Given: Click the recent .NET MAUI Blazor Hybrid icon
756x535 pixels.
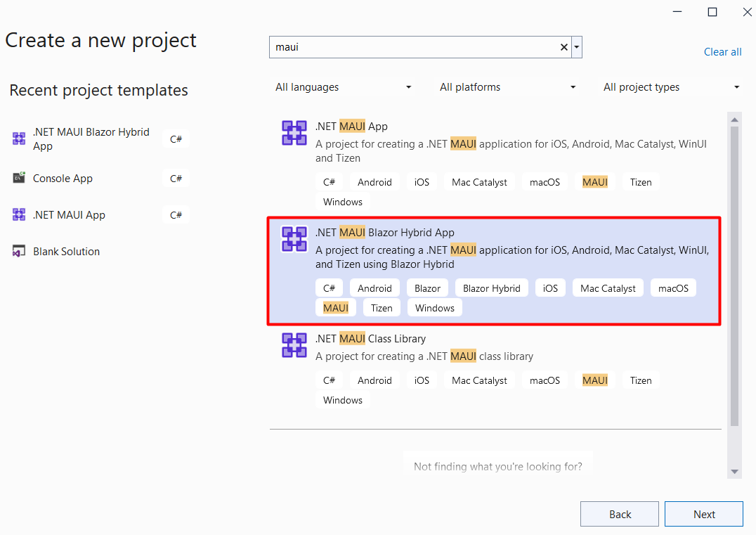Looking at the screenshot, I should (19, 138).
